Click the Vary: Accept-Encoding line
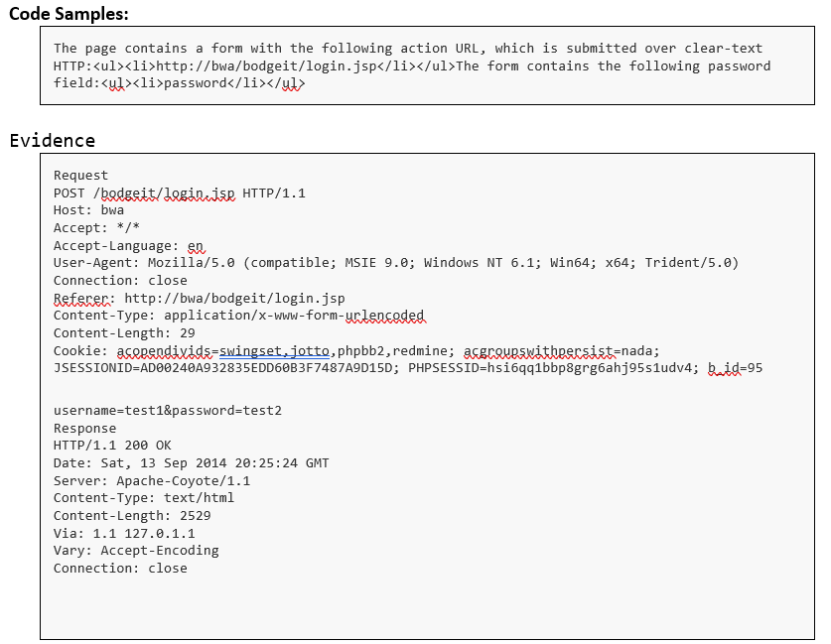831x644 pixels. pyautogui.click(x=136, y=551)
